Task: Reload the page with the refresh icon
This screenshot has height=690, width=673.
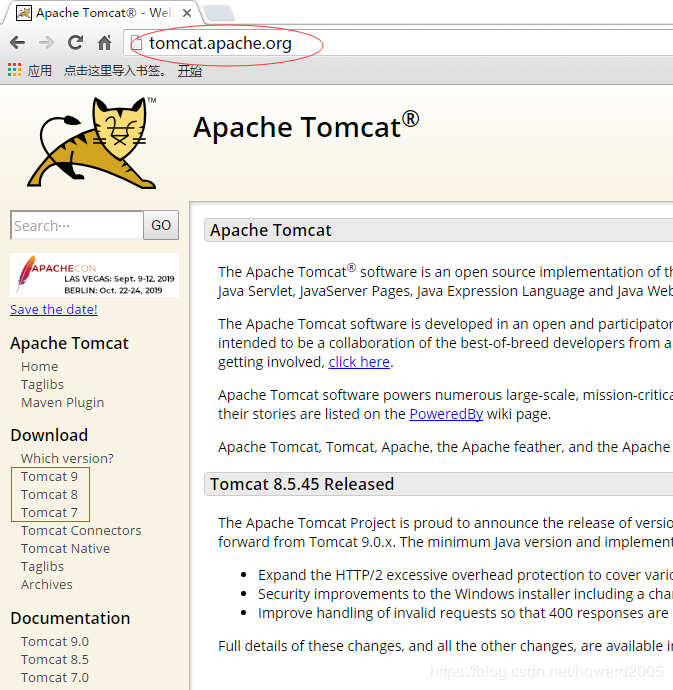Action: [x=75, y=42]
